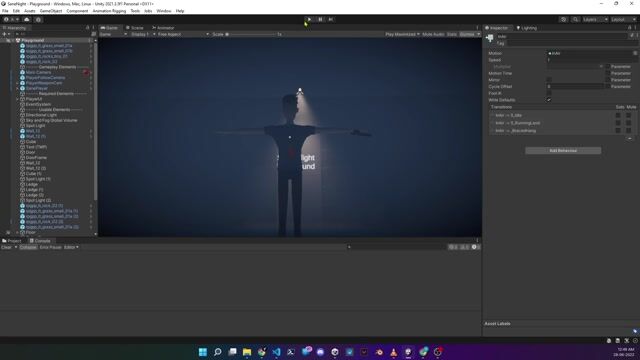Open the Free Aspect dropdown
The height and width of the screenshot is (360, 640).
[183, 34]
